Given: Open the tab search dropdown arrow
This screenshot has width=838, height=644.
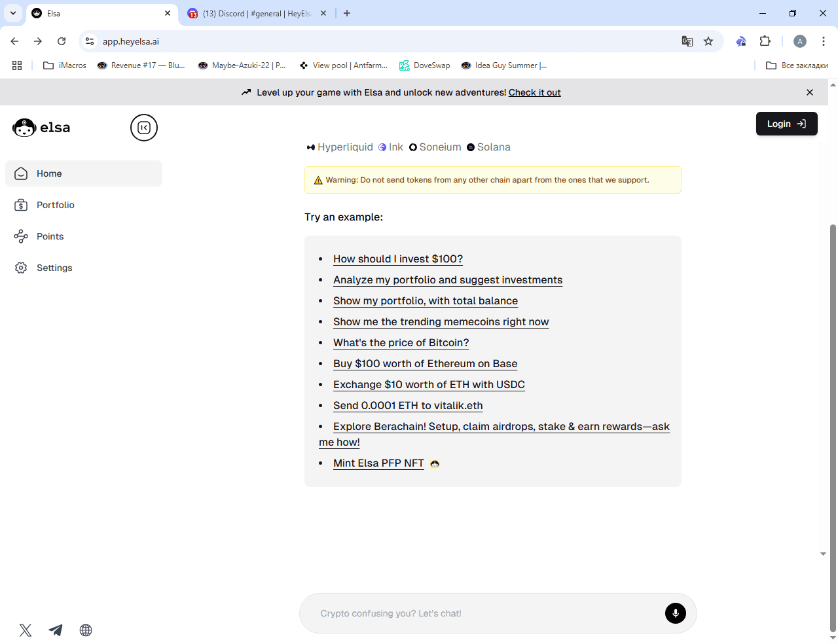Looking at the screenshot, I should [x=12, y=13].
